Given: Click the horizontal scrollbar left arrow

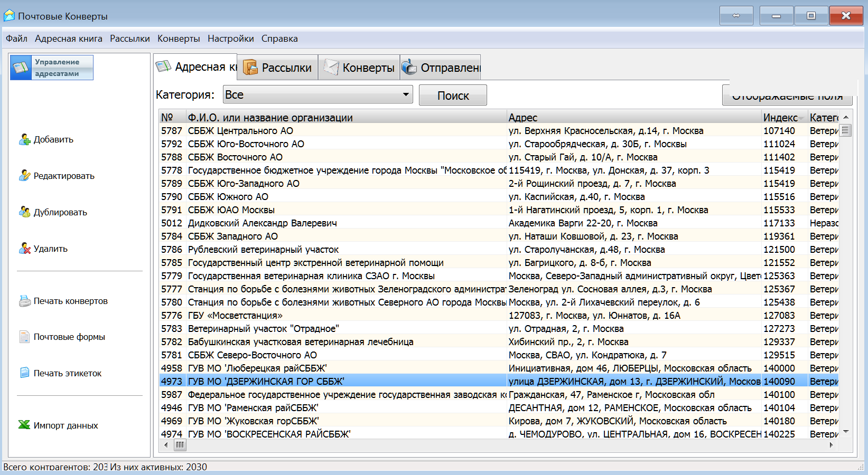Looking at the screenshot, I should pyautogui.click(x=166, y=445).
